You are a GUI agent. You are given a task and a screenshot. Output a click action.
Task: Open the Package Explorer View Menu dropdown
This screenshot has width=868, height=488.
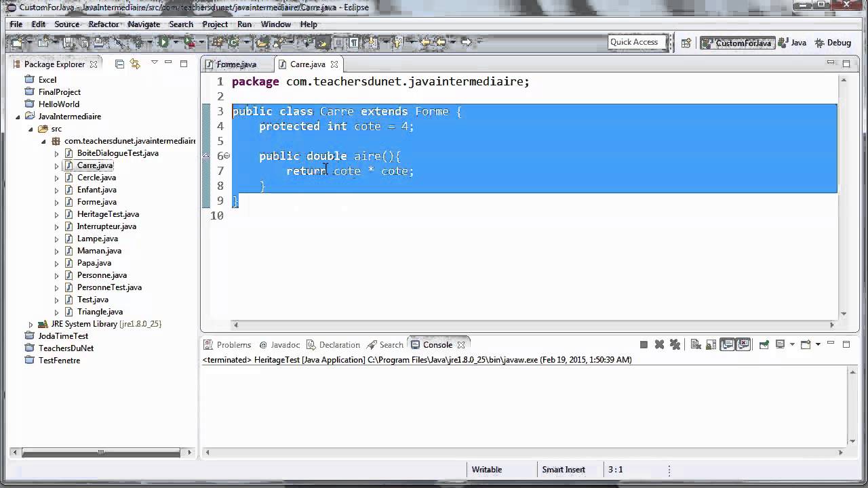154,63
